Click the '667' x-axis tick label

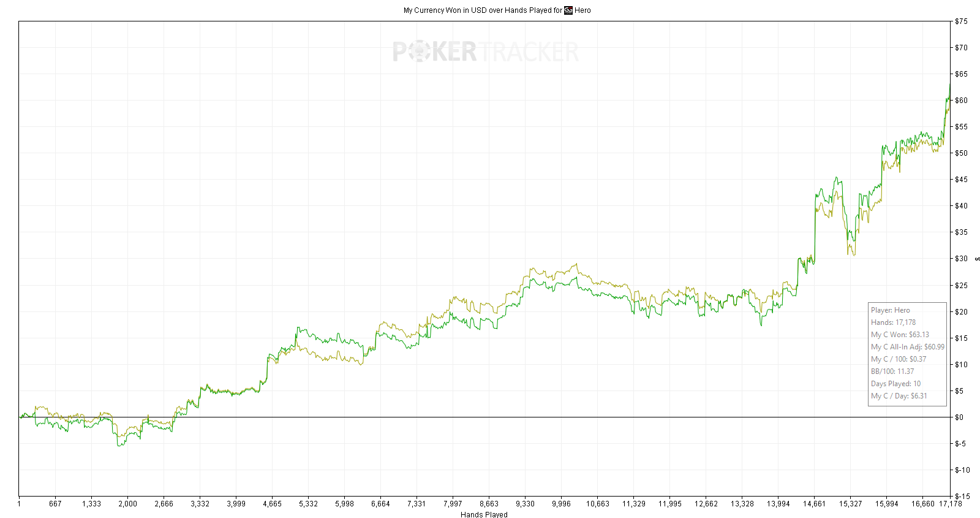pyautogui.click(x=55, y=504)
